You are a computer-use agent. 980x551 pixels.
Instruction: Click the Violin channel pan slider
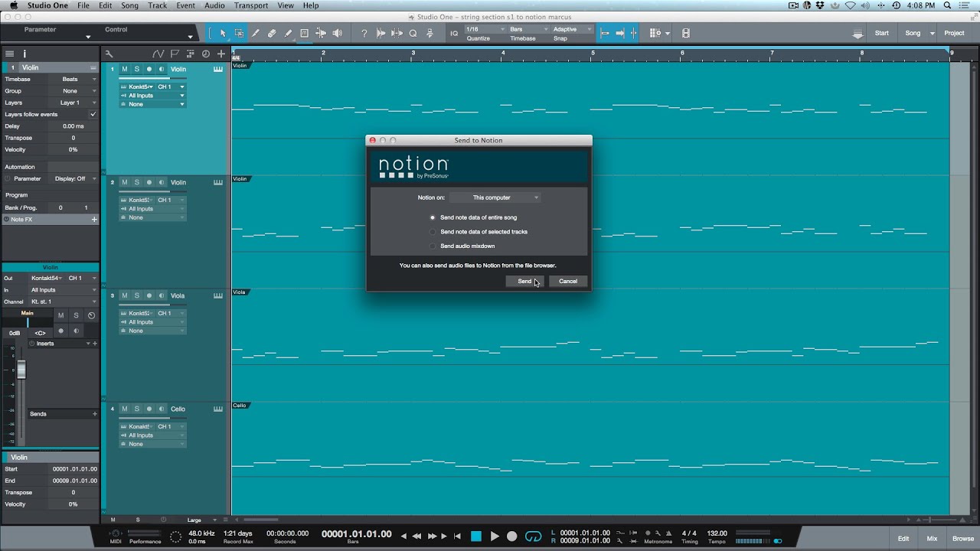tap(28, 322)
